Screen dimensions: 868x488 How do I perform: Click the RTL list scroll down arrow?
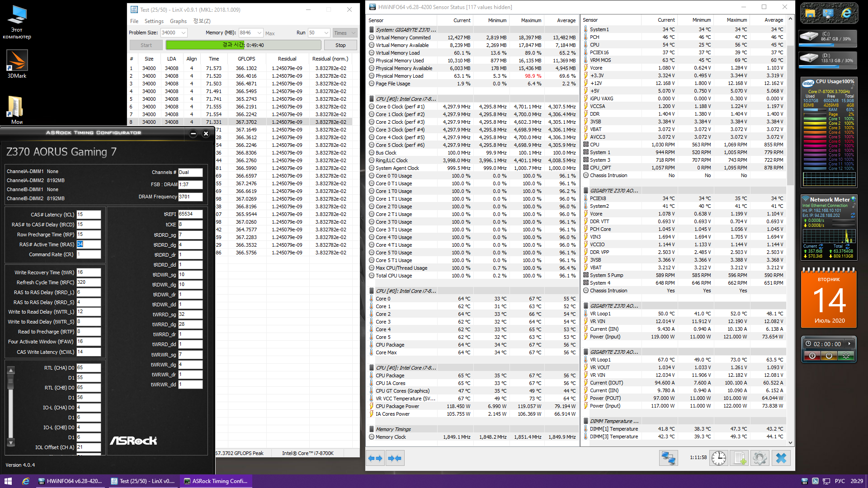coord(11,442)
